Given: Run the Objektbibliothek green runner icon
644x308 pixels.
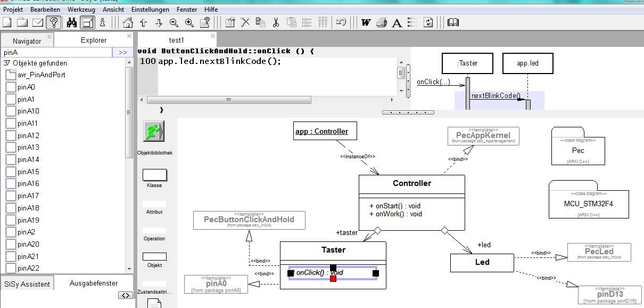Looking at the screenshot, I should tap(154, 131).
